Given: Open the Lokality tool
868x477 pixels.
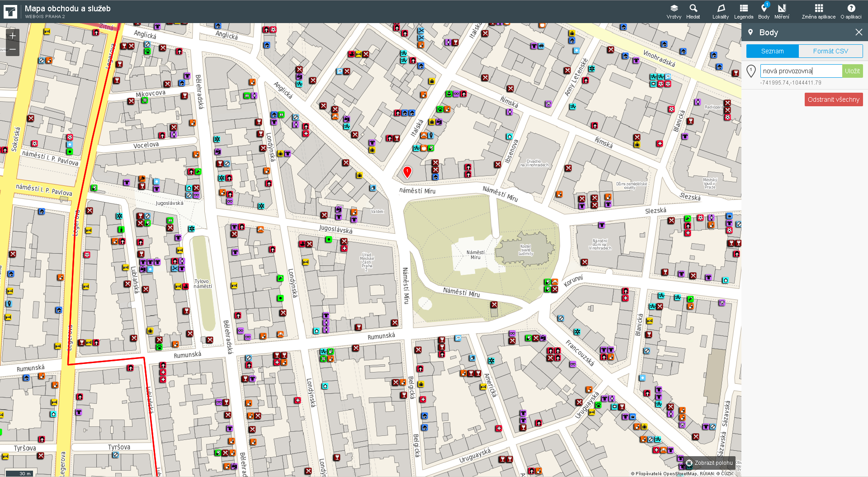Looking at the screenshot, I should tap(721, 11).
